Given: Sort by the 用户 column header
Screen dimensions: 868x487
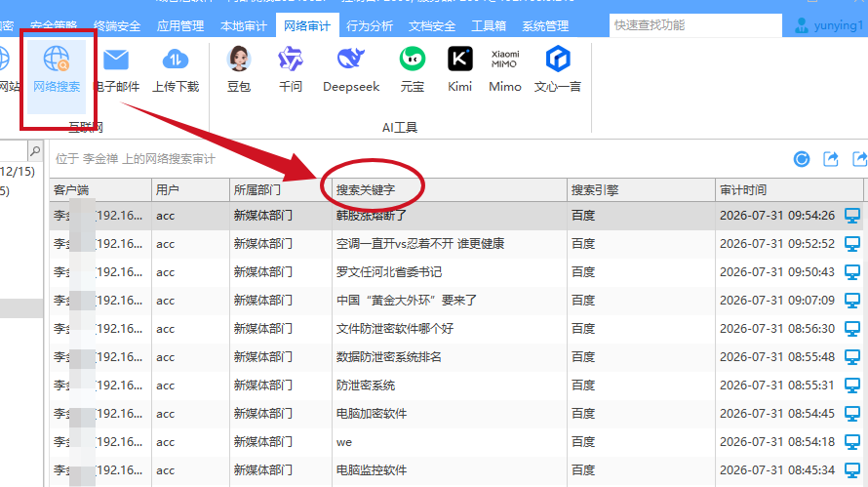Looking at the screenshot, I should tap(190, 190).
